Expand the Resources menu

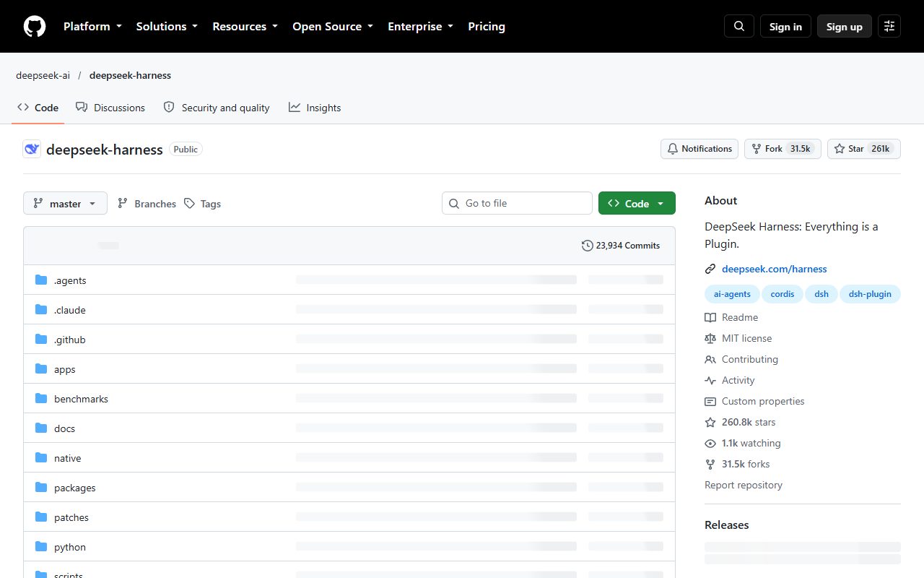coord(245,27)
